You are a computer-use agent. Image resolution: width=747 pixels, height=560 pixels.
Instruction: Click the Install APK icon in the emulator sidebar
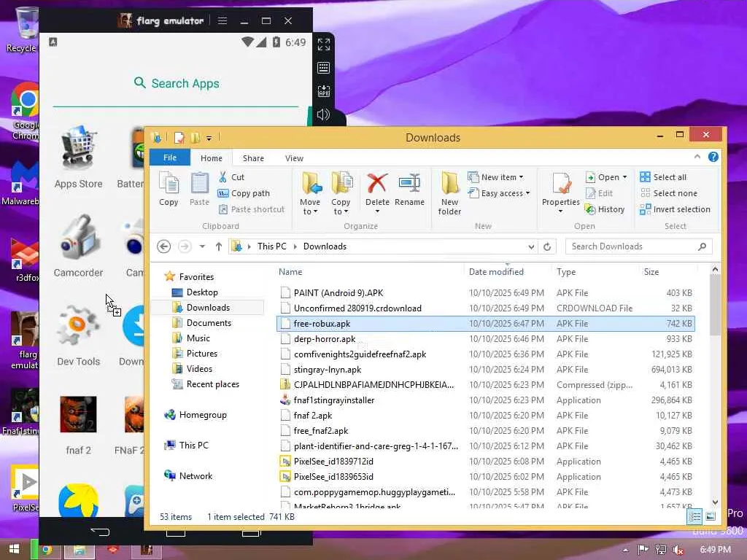click(323, 91)
